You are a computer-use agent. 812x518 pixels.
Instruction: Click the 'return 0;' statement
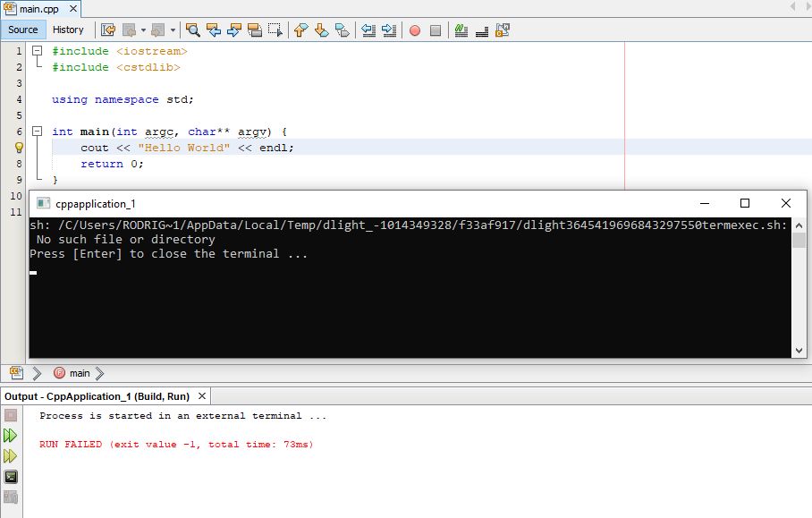pos(112,164)
